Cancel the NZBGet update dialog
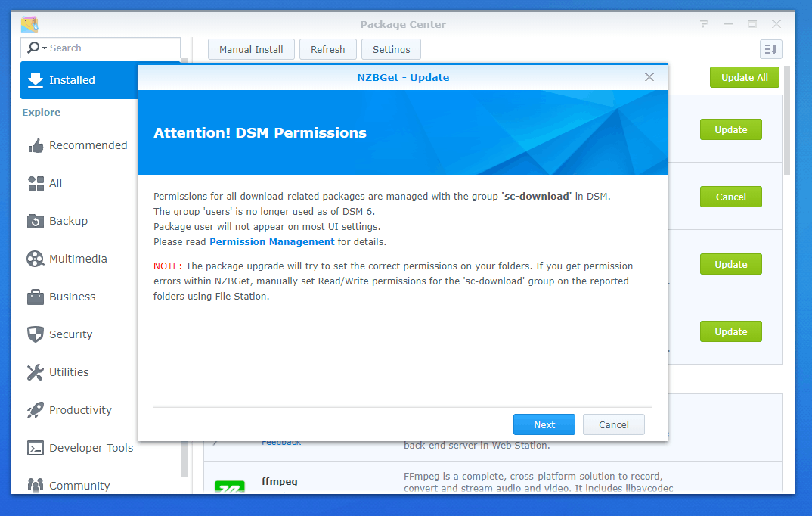Image resolution: width=812 pixels, height=516 pixels. [614, 424]
